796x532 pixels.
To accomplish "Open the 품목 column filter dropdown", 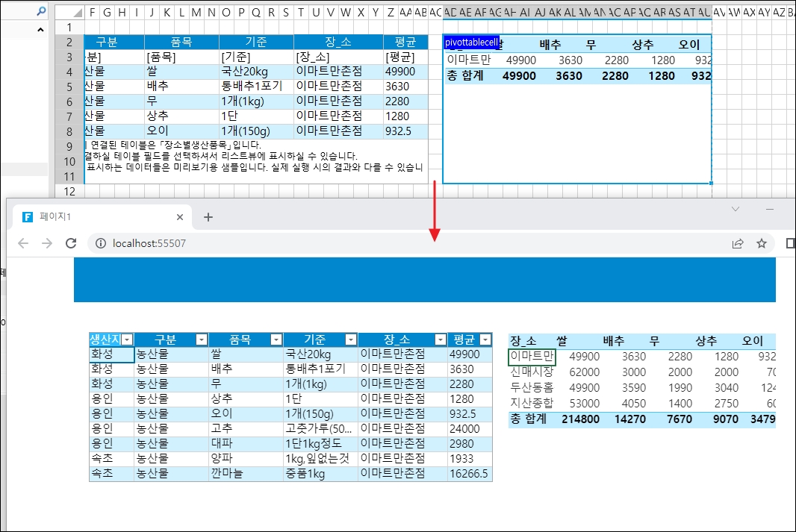I will [x=276, y=339].
